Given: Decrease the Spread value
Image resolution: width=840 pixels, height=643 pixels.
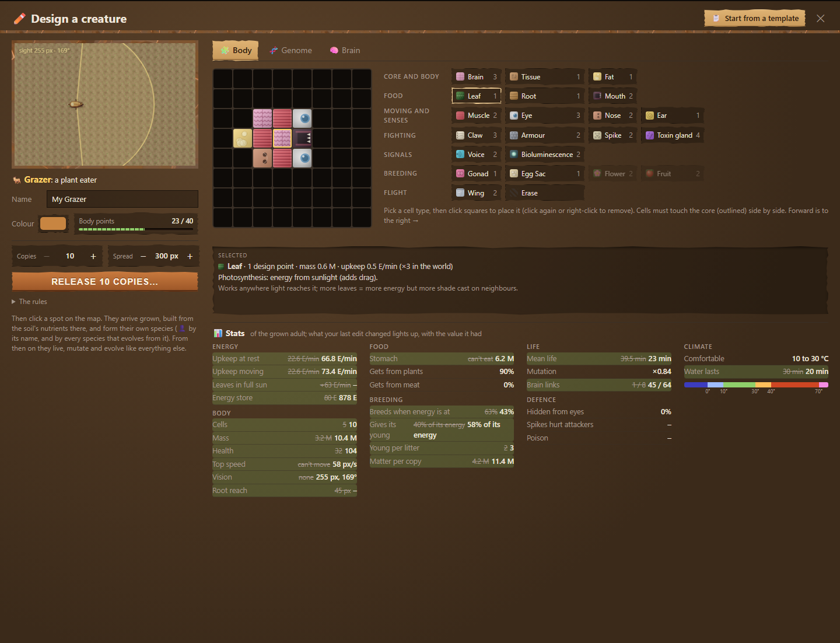Looking at the screenshot, I should pos(143,256).
